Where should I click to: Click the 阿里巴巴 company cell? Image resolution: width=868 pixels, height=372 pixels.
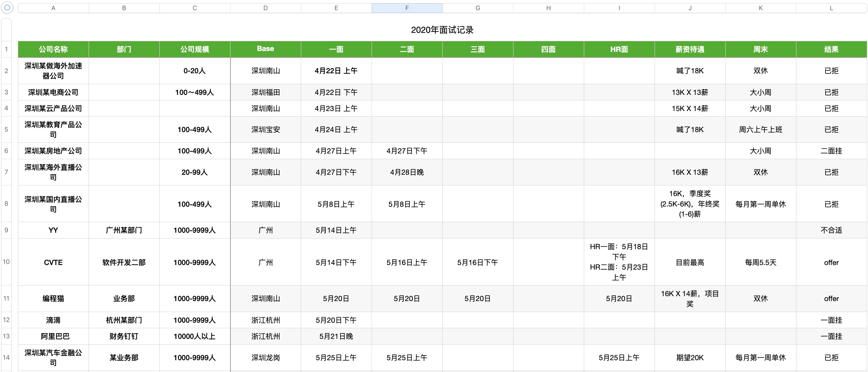click(x=53, y=336)
